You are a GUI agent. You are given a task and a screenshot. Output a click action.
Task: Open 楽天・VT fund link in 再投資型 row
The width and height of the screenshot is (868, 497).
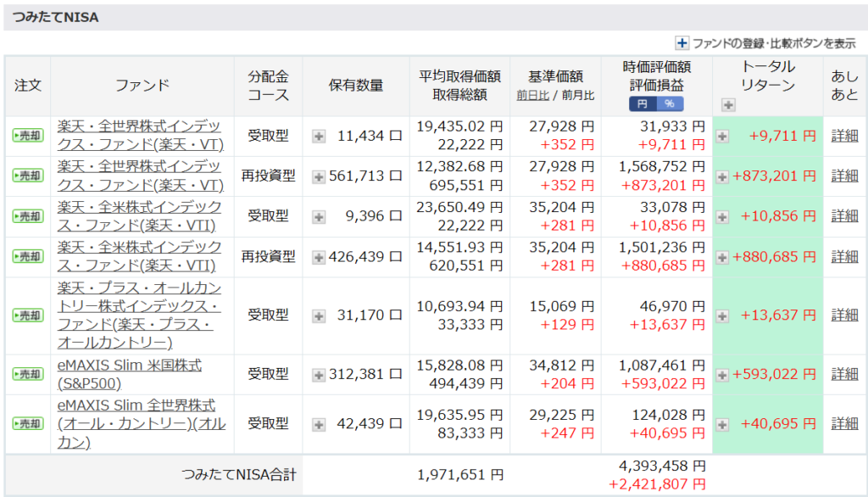(x=141, y=176)
